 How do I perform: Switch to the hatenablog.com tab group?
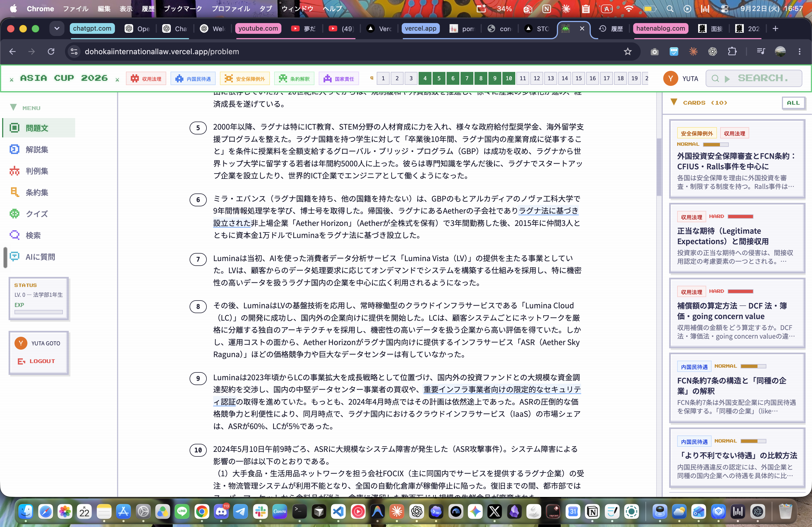(x=661, y=28)
